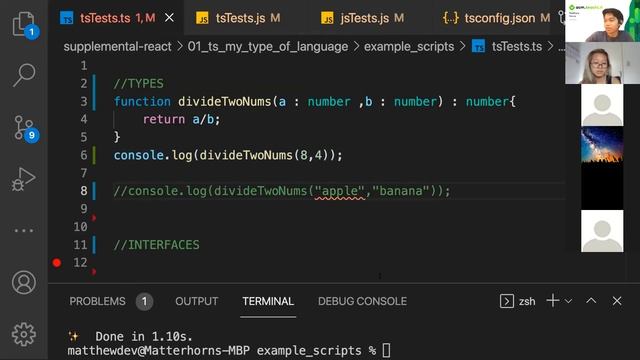Screen dimensions: 640x360
Task: Open the PROBLEMS panel tab
Action: pos(111,301)
